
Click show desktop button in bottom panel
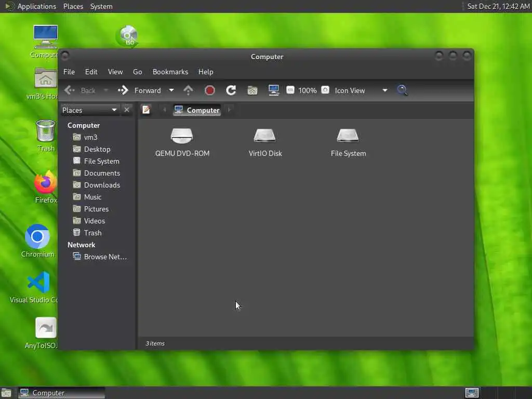pyautogui.click(x=6, y=393)
